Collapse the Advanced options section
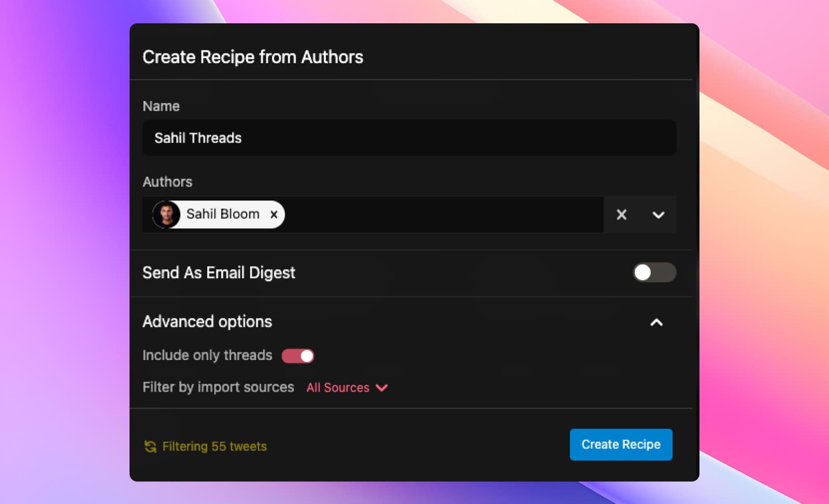Image resolution: width=829 pixels, height=504 pixels. [x=656, y=322]
